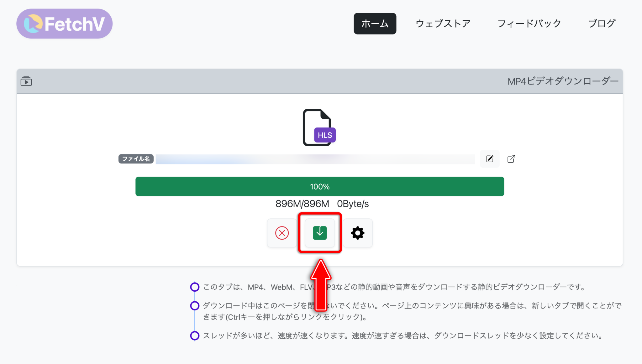Click the edit file name pencil icon
Viewport: 642px width, 364px height.
(490, 159)
